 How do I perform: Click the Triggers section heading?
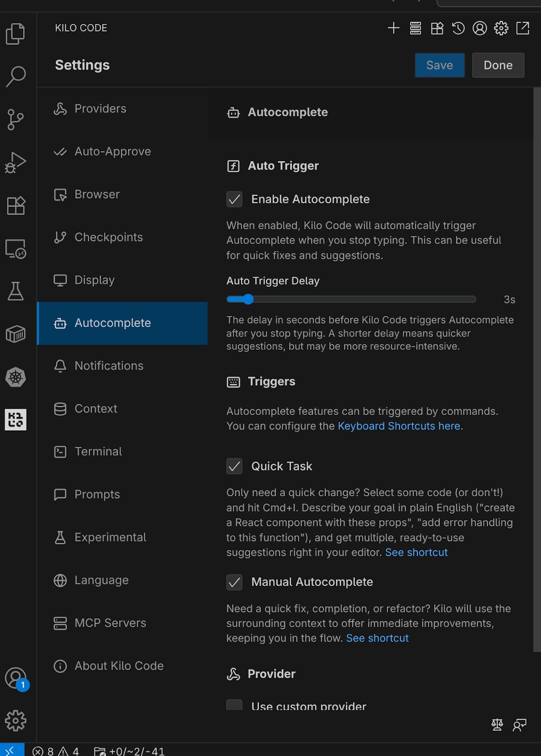point(272,382)
